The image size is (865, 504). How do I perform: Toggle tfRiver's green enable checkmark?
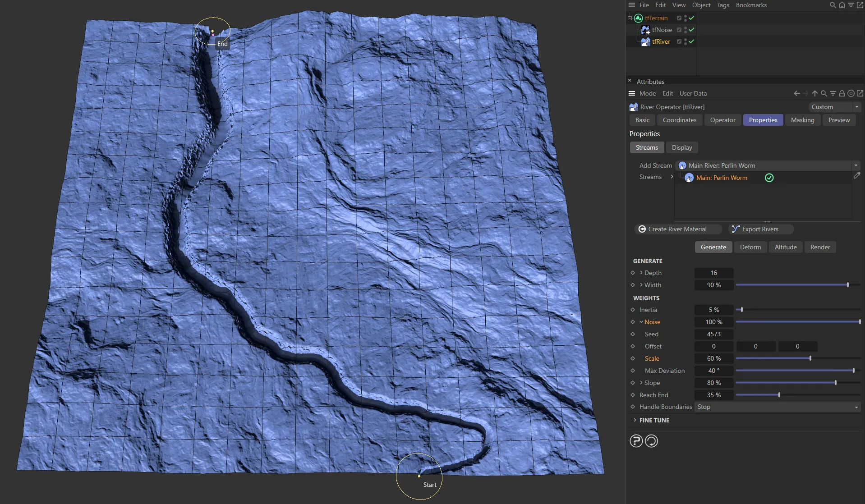point(691,41)
